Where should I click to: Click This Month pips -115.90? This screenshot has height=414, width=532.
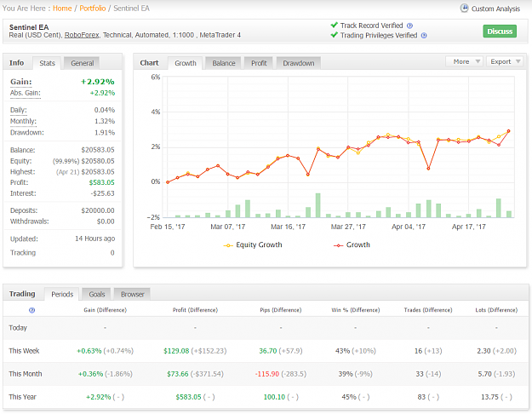coord(267,374)
